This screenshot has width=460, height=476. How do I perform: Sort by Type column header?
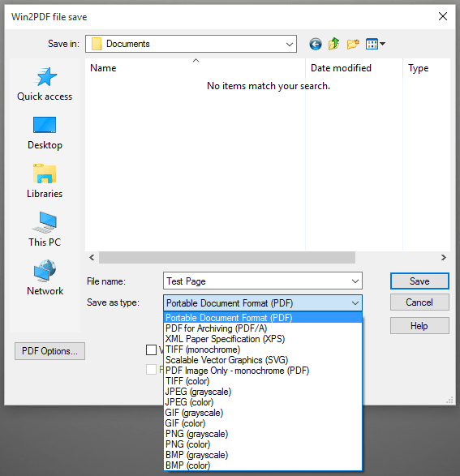click(x=427, y=68)
